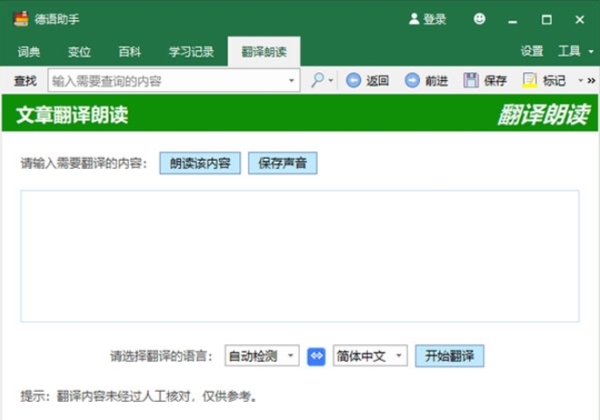Click the smiley face feedback icon
Image resolution: width=600 pixels, height=420 pixels.
479,19
